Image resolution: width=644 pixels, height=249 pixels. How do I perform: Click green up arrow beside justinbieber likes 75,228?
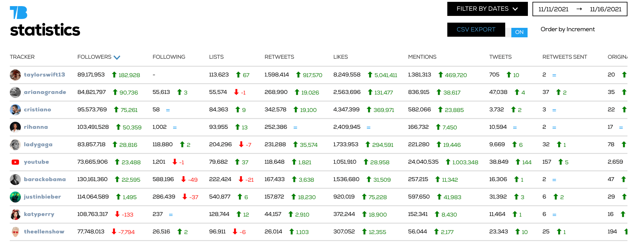coord(364,196)
